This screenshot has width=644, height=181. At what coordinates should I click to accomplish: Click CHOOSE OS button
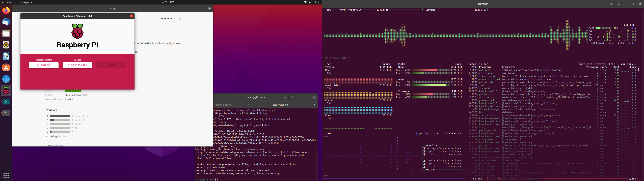point(43,65)
